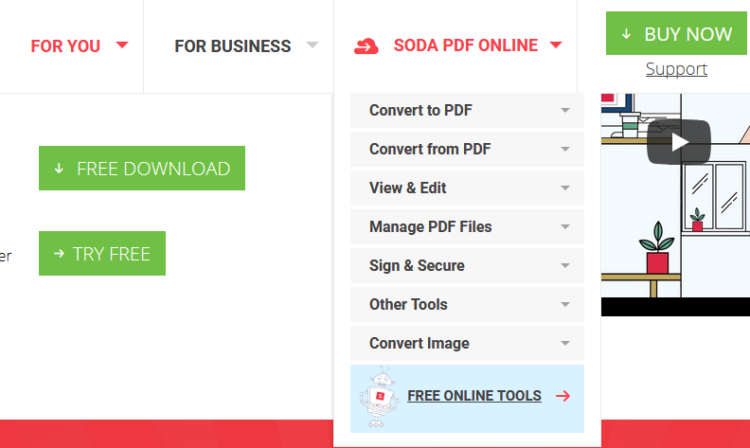Image resolution: width=750 pixels, height=448 pixels.
Task: Click the down arrow icon on FREE DOWNLOAD
Action: [59, 168]
